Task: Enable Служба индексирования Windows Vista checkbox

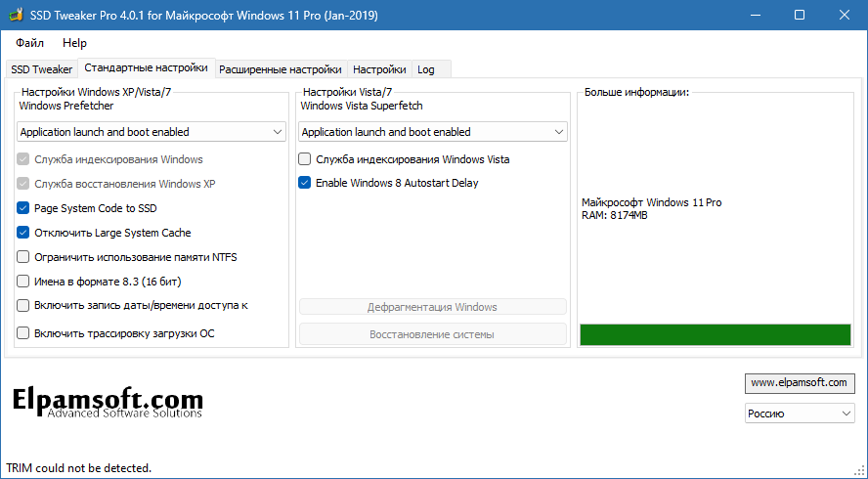Action: click(304, 159)
